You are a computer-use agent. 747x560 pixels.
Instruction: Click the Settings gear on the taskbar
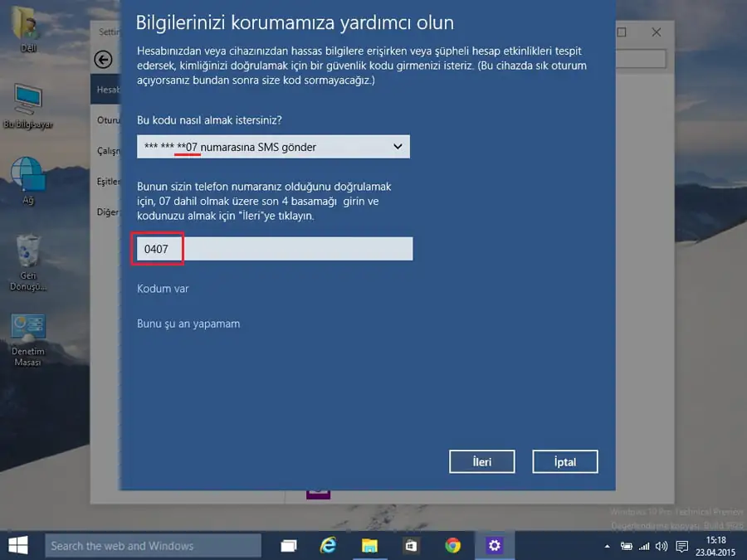pos(494,545)
